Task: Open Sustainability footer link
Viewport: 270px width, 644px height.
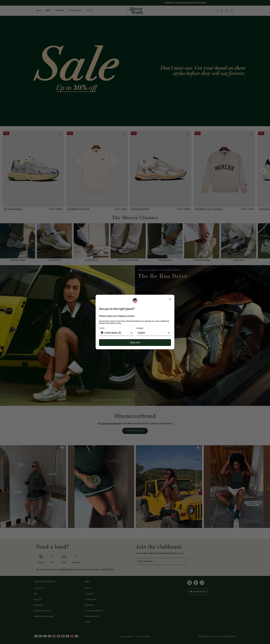Action: [x=92, y=616]
